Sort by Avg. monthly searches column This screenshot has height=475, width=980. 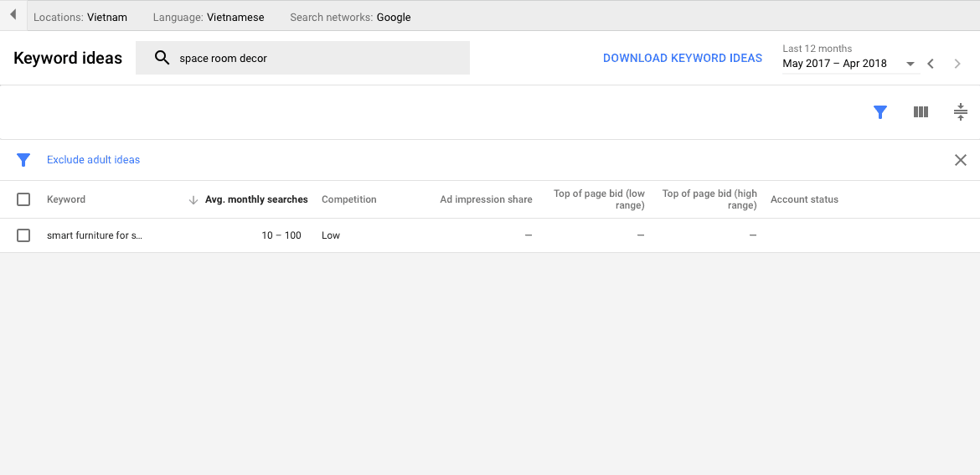click(255, 199)
